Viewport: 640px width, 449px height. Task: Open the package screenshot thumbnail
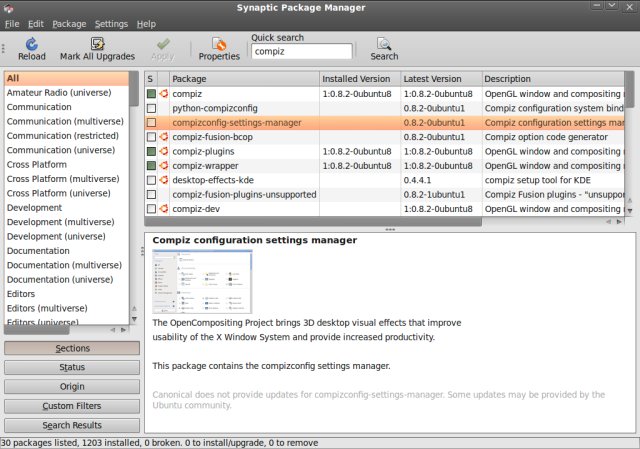pyautogui.click(x=202, y=282)
